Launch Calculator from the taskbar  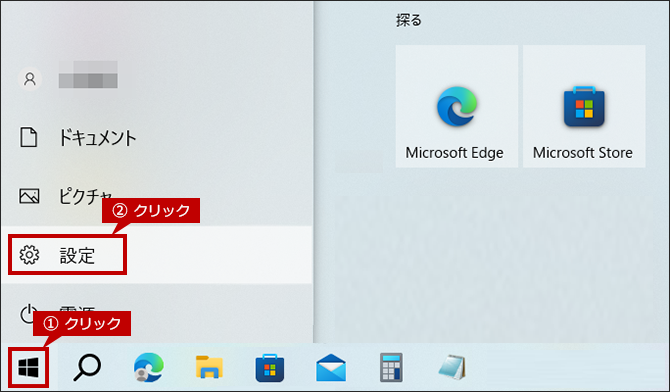click(x=391, y=367)
